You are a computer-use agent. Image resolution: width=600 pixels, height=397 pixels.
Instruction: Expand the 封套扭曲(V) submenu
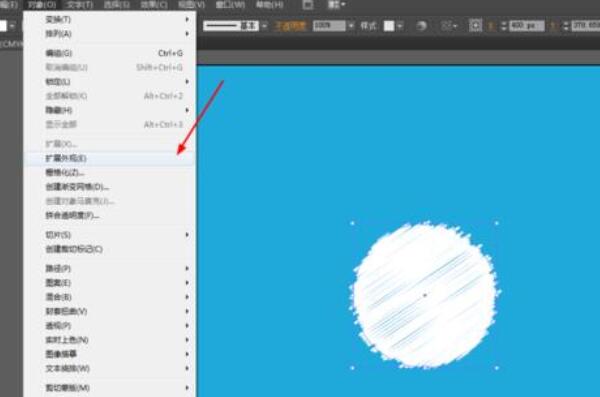point(110,311)
